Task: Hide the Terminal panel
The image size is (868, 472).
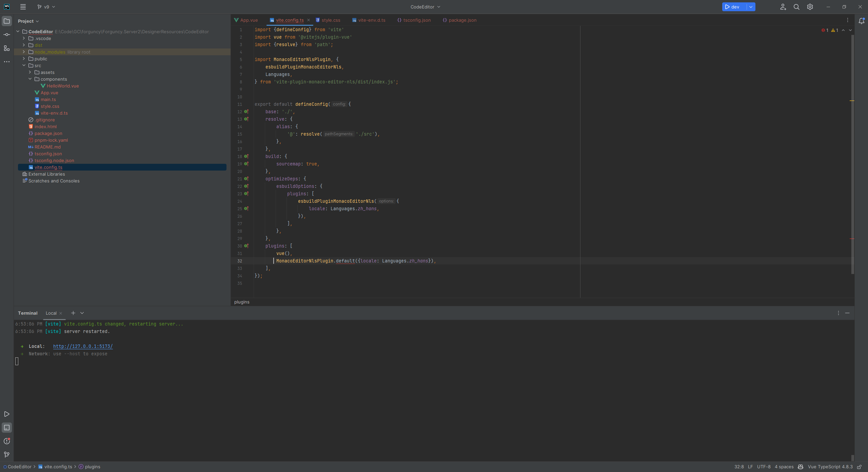Action: [847, 313]
